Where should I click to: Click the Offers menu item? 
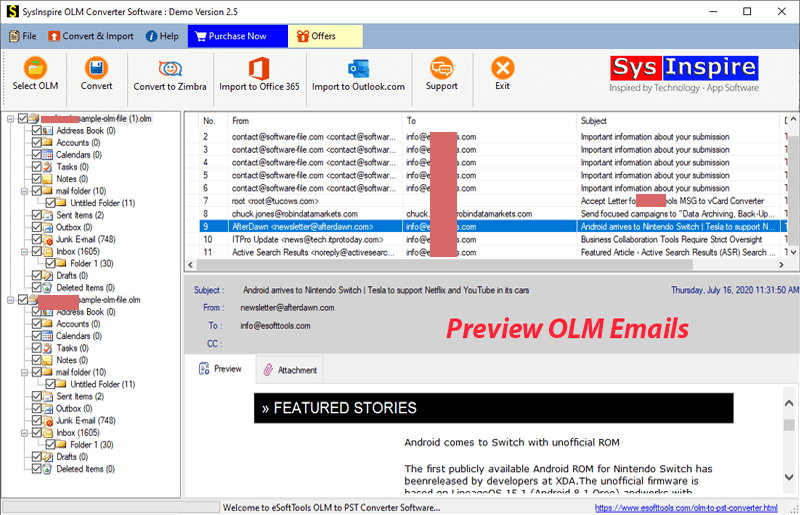(325, 36)
